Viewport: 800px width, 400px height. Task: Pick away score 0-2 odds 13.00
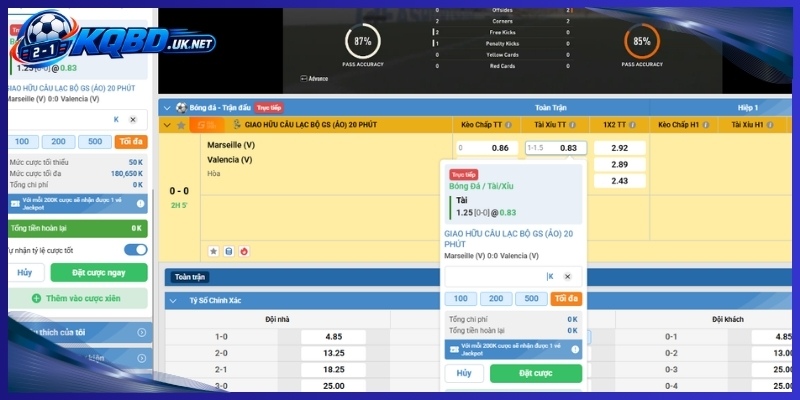pos(772,354)
